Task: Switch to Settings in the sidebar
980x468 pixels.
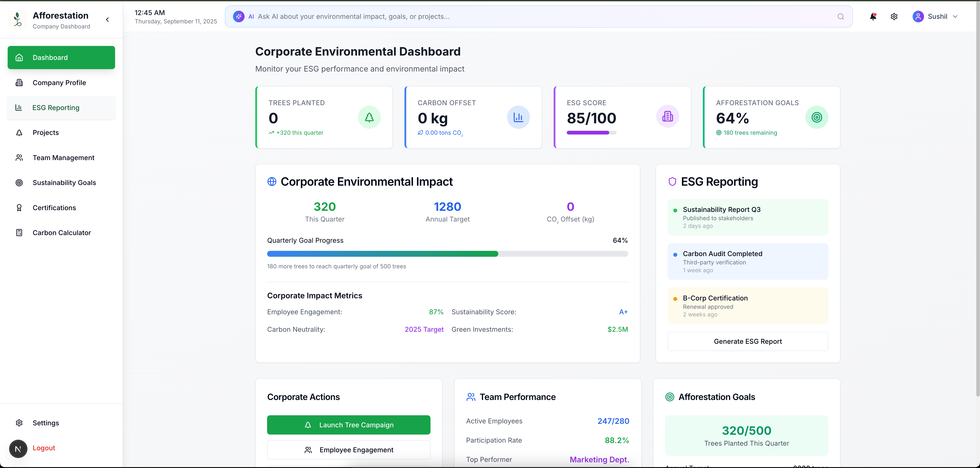Action: (46, 423)
